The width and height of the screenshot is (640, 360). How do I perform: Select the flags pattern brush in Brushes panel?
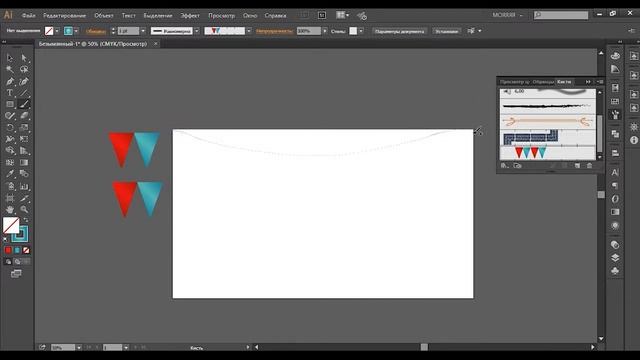pos(547,153)
